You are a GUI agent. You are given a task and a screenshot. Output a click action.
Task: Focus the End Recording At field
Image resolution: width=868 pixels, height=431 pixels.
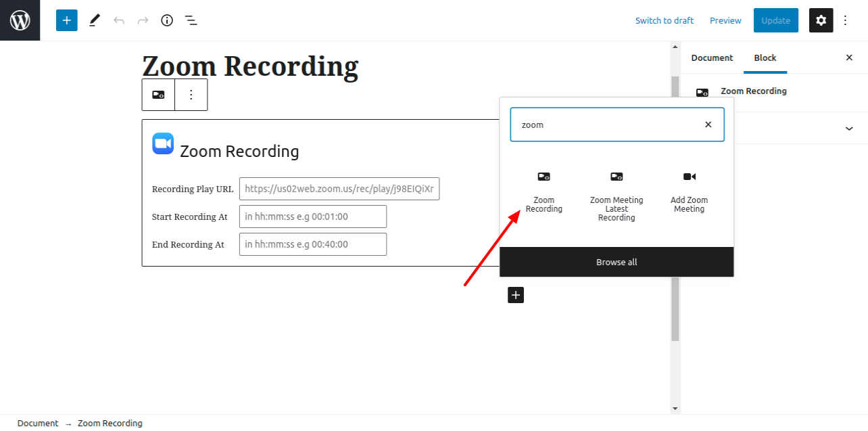coord(313,244)
